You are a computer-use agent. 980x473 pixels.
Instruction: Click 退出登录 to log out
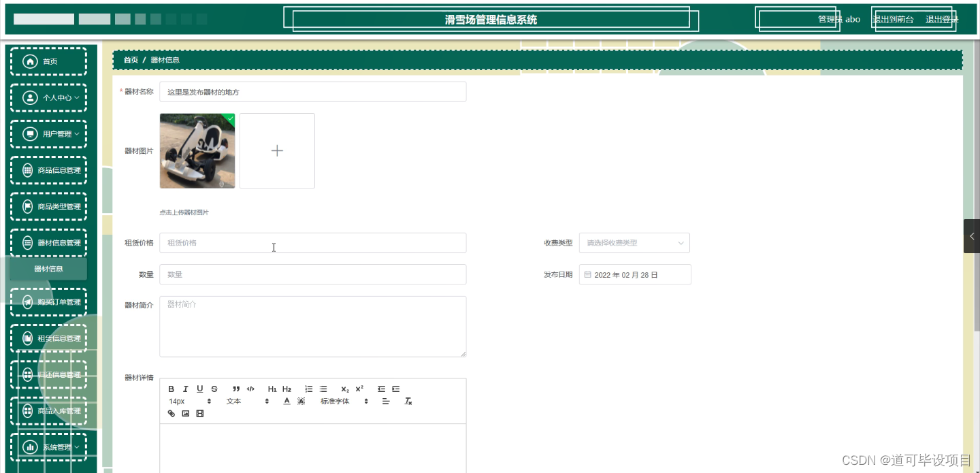click(942, 19)
